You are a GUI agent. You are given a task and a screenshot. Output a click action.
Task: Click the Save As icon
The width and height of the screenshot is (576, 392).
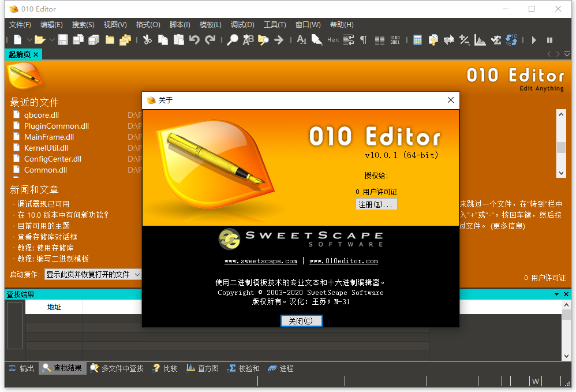pyautogui.click(x=78, y=40)
